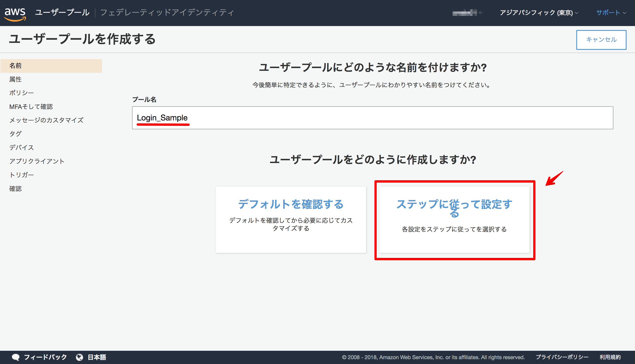The width and height of the screenshot is (635, 364).
Task: Go to ポリシー step in sidebar
Action: click(x=21, y=93)
